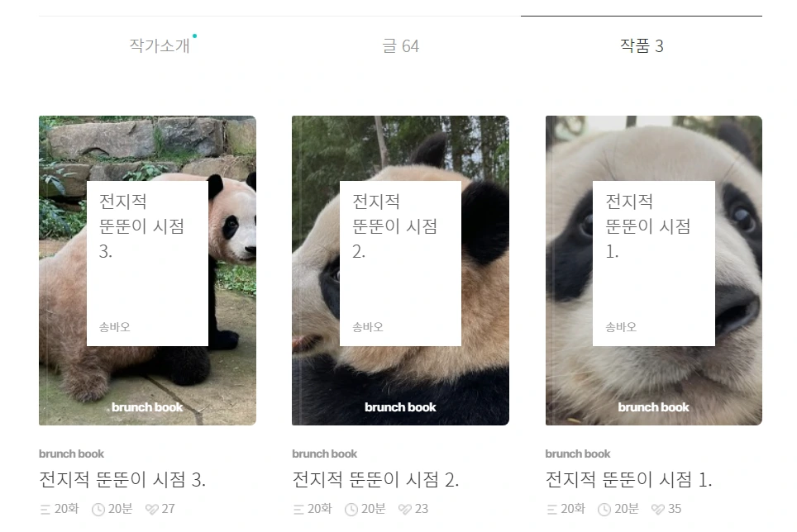Click the teal notification dot on 작가소개
Screen dimensions: 797x532
[194, 36]
